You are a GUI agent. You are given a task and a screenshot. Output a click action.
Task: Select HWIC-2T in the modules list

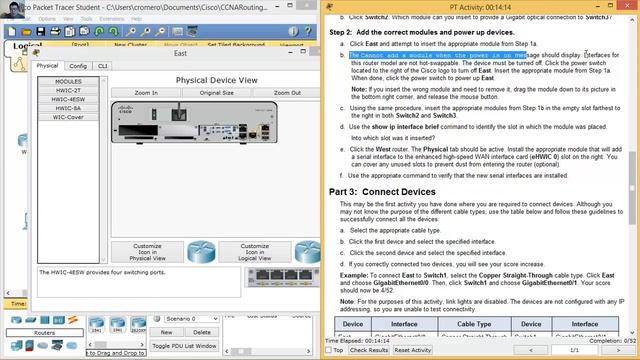(x=68, y=91)
